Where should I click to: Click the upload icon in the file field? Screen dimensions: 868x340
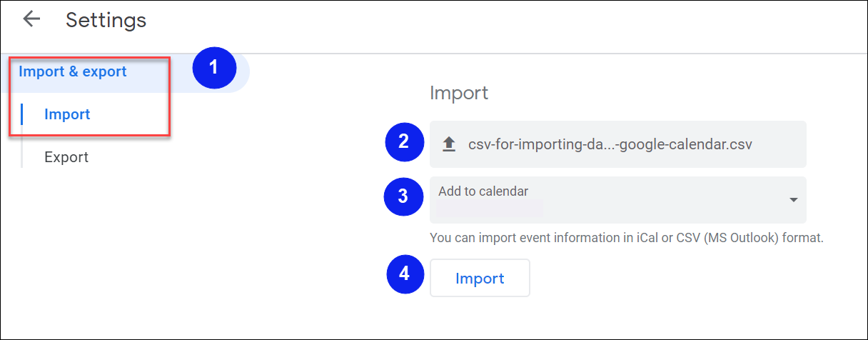(449, 144)
